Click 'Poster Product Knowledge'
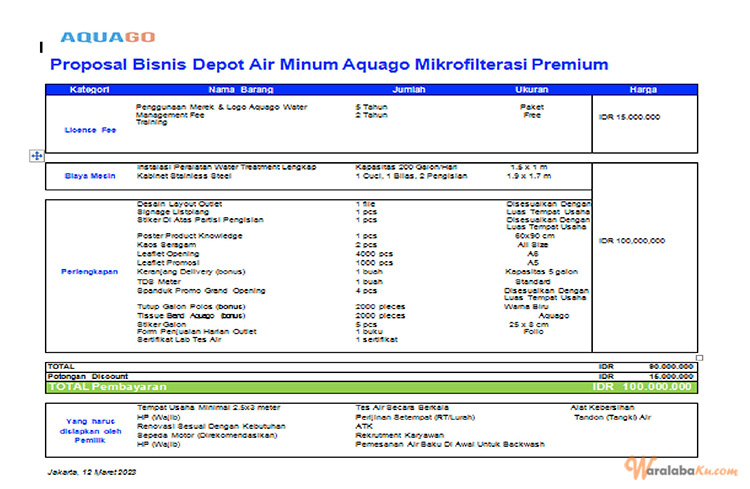The image size is (750, 489). click(189, 236)
